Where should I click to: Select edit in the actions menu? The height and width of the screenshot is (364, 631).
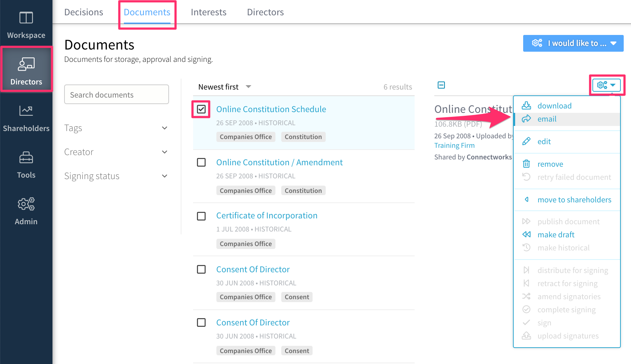coord(567,141)
